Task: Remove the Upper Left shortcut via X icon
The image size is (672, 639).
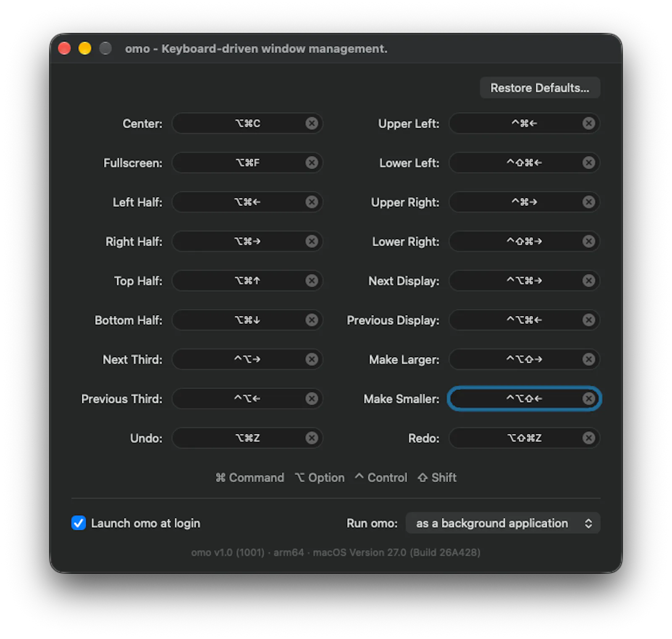Action: point(589,124)
